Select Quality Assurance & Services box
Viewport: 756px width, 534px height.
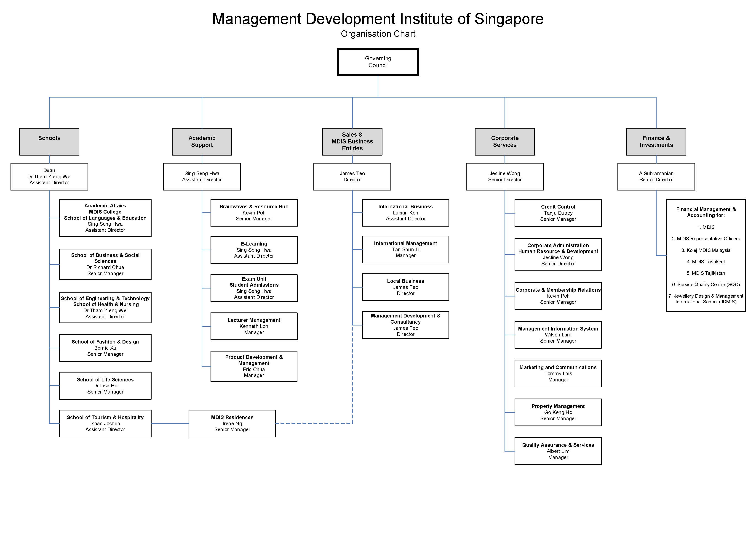558,451
